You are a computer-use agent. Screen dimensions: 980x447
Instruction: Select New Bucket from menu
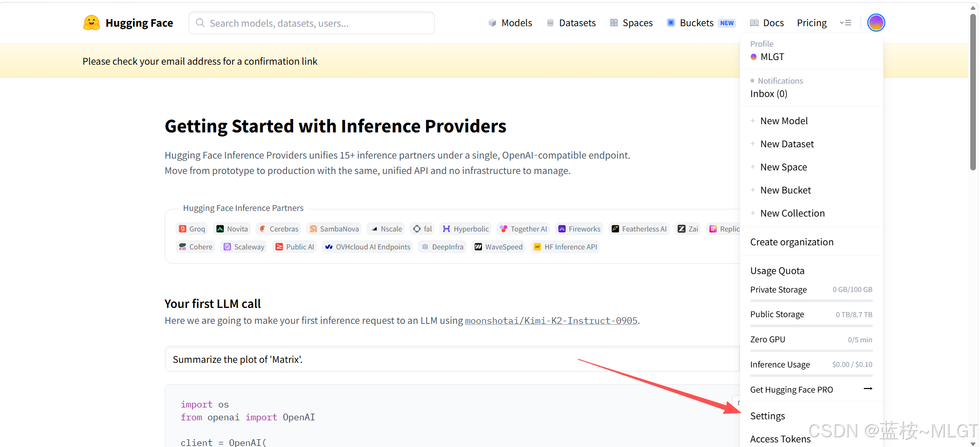click(x=785, y=190)
